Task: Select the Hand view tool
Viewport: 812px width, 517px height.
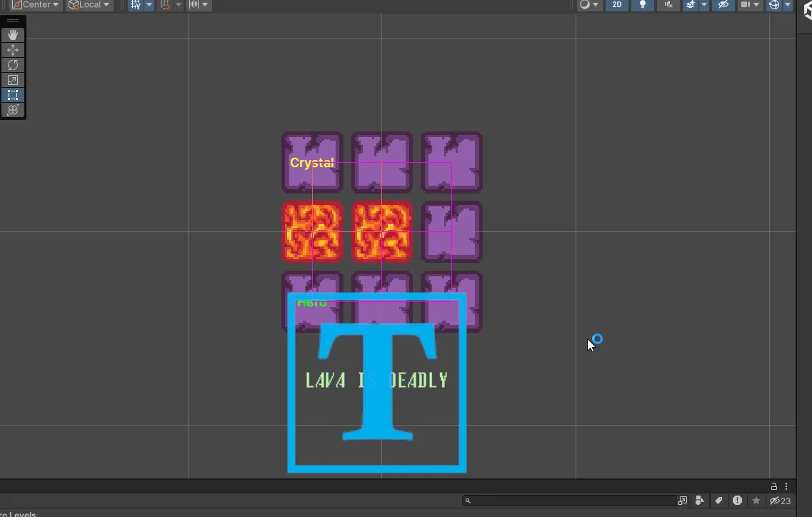Action: 13,34
